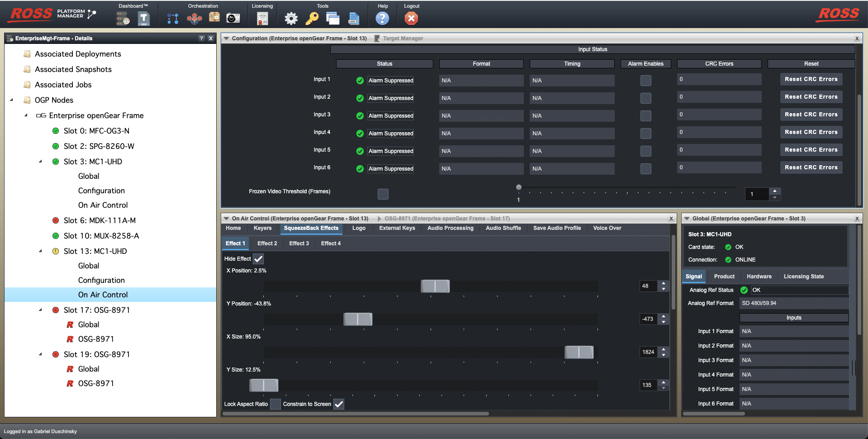Image resolution: width=868 pixels, height=439 pixels.
Task: Open the Help question mark icon
Action: (x=382, y=18)
